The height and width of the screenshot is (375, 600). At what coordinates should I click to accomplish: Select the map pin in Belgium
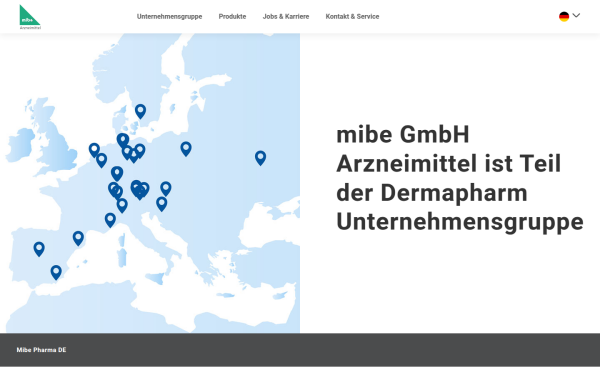[101, 160]
